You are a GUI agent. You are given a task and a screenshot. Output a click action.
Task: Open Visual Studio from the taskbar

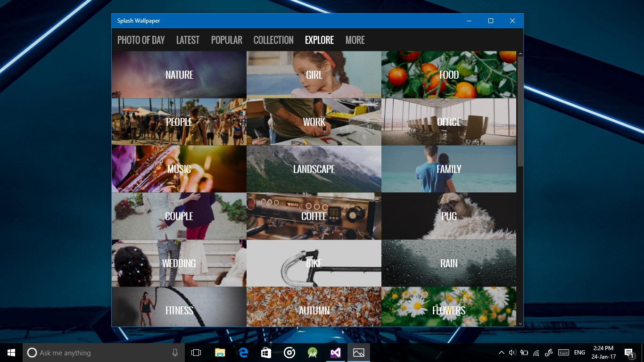335,353
